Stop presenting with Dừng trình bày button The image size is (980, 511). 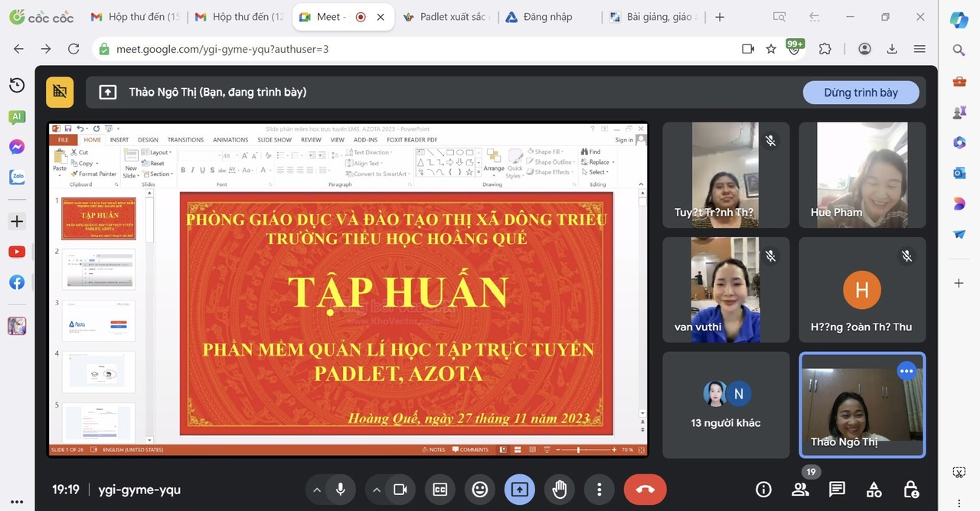(x=861, y=93)
